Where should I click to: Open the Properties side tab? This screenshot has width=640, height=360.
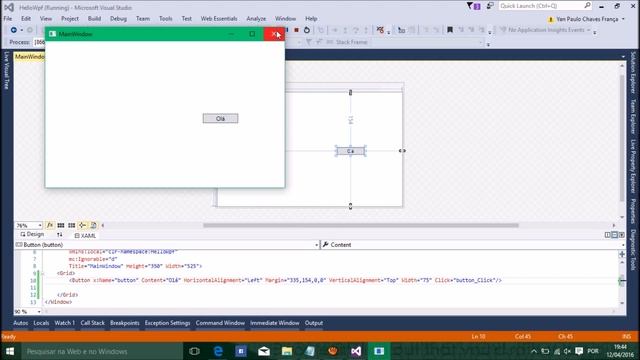point(633,211)
